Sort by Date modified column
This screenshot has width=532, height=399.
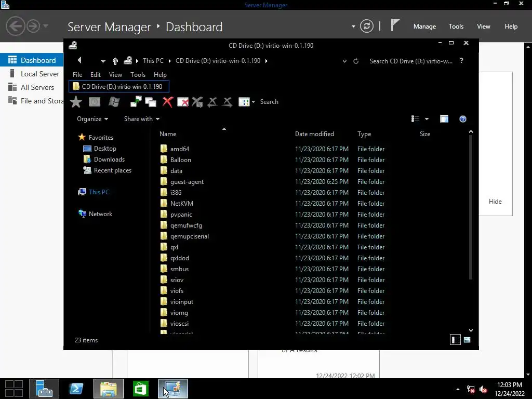(314, 134)
